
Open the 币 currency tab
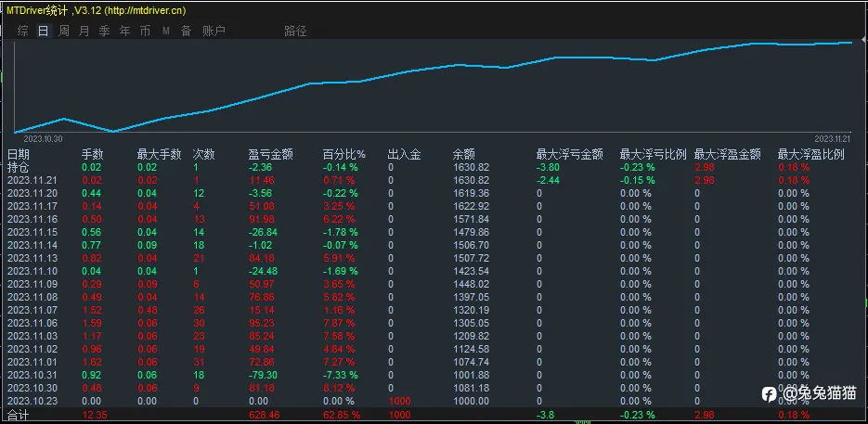145,31
